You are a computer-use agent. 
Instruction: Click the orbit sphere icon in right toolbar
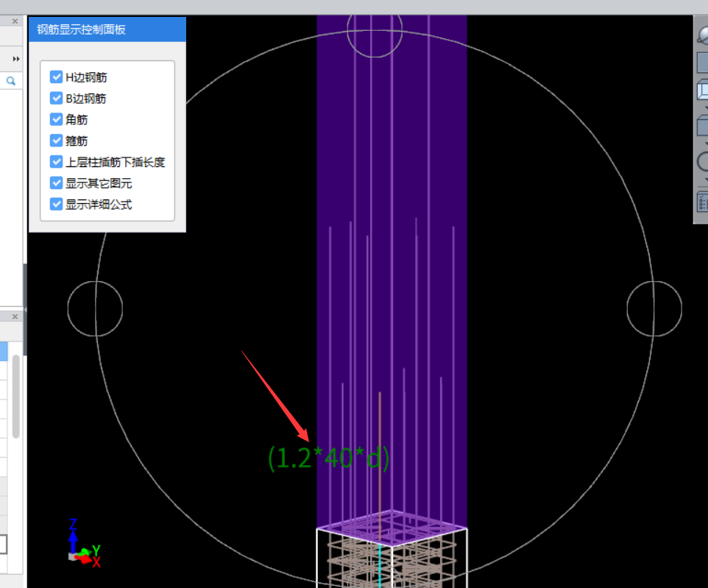point(702,35)
